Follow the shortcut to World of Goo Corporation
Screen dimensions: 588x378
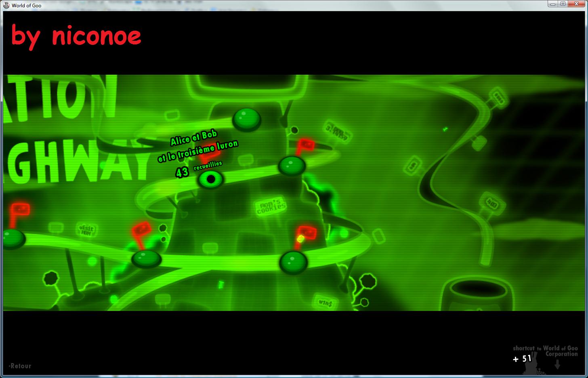545,351
